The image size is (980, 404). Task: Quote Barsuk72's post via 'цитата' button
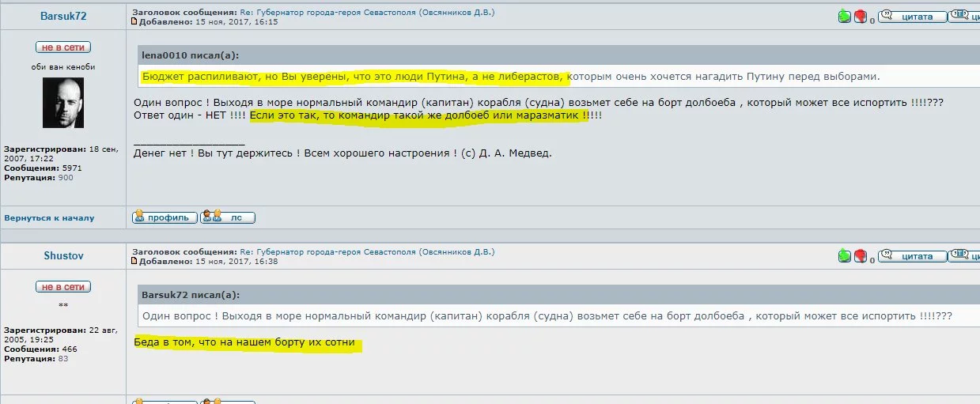click(x=912, y=16)
